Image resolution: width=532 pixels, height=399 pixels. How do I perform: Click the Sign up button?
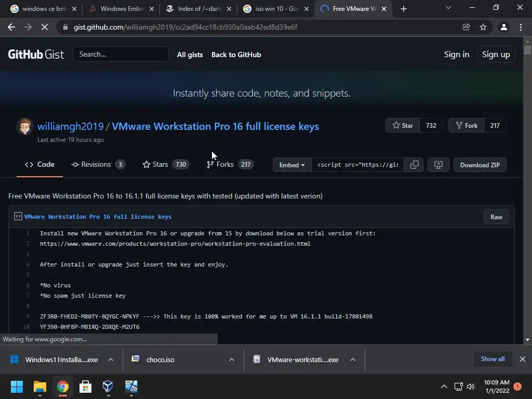(x=496, y=54)
